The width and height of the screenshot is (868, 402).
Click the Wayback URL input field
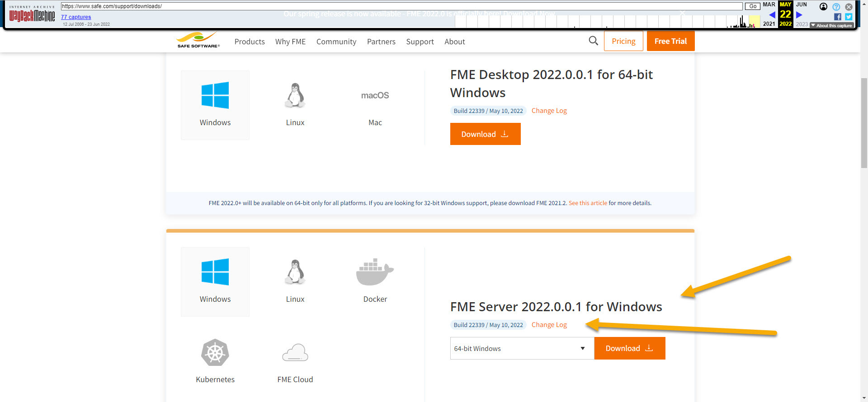(401, 6)
